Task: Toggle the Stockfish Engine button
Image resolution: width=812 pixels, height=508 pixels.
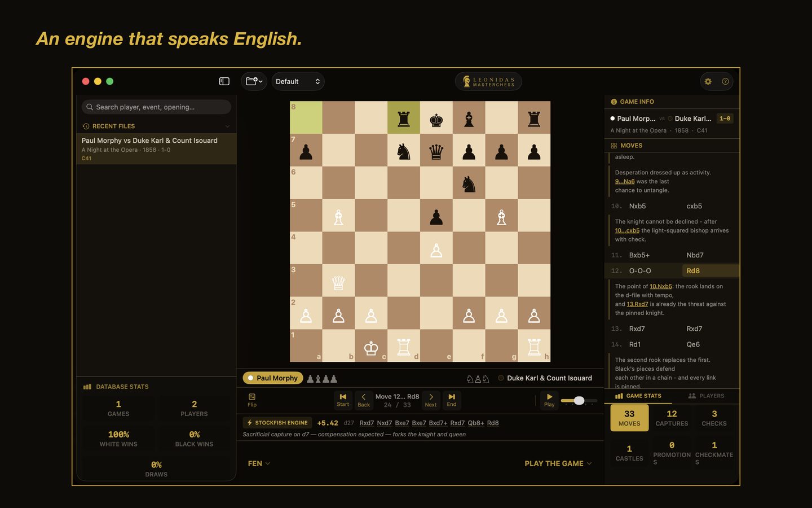Action: pos(277,423)
